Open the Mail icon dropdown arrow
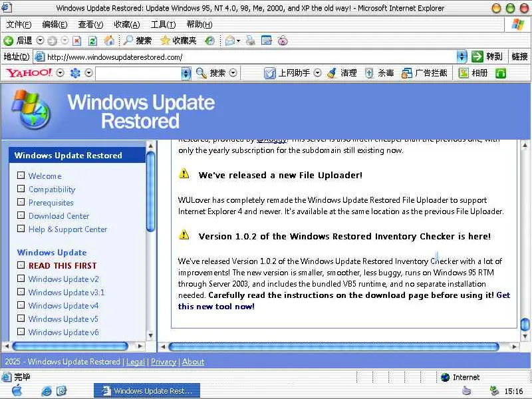 (x=239, y=41)
